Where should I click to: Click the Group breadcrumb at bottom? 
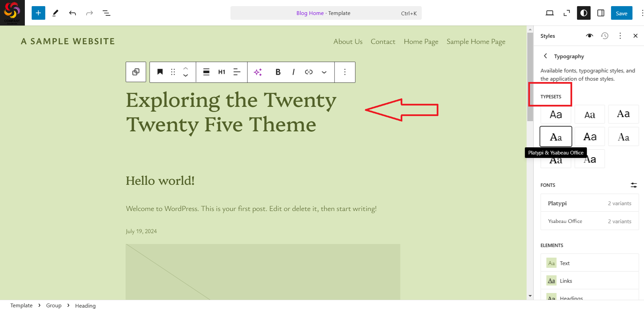tap(53, 305)
